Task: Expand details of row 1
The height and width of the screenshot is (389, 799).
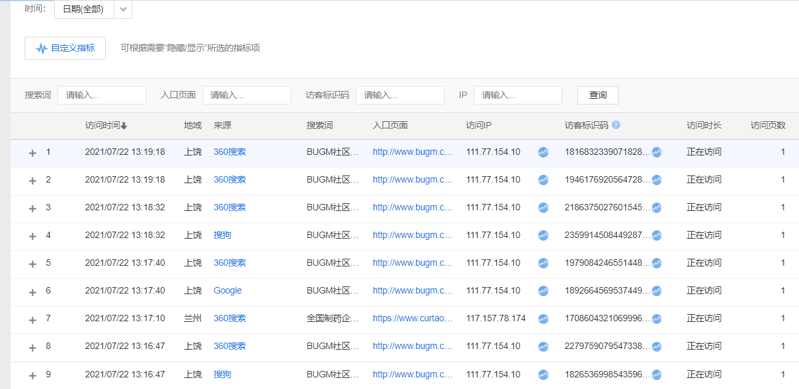Action: [33, 152]
